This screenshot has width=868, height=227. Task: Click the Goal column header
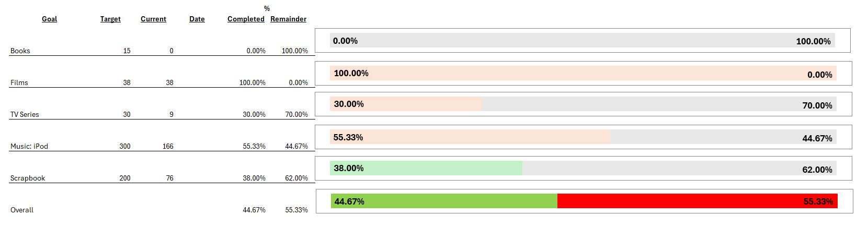tap(49, 19)
